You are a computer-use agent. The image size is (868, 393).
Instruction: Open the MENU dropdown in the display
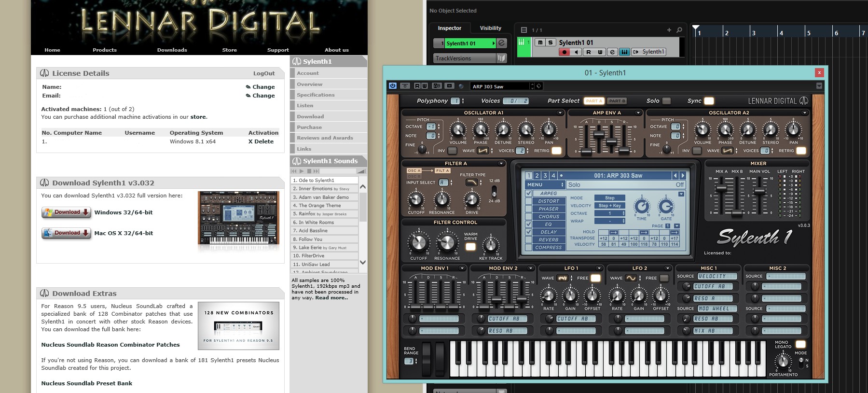click(x=545, y=185)
